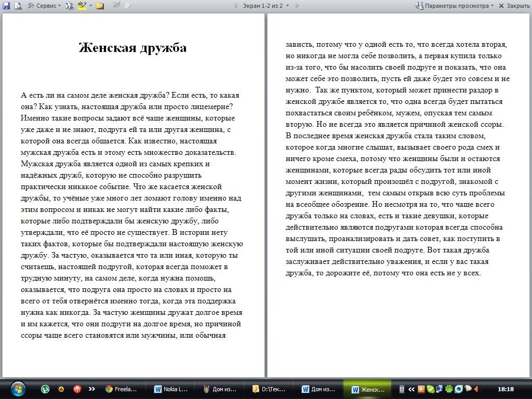Screen dimensions: 532x399
Task: Expand the highlight color dropdown arrow
Action: tap(90, 5)
